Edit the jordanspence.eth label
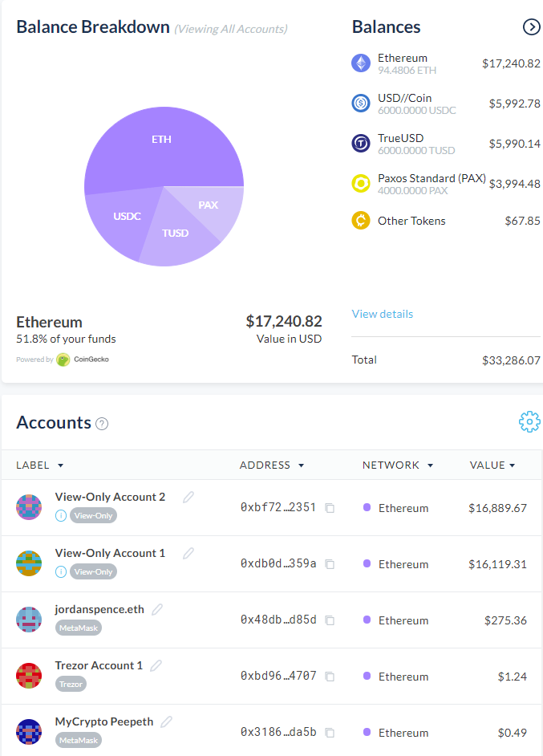 point(157,609)
